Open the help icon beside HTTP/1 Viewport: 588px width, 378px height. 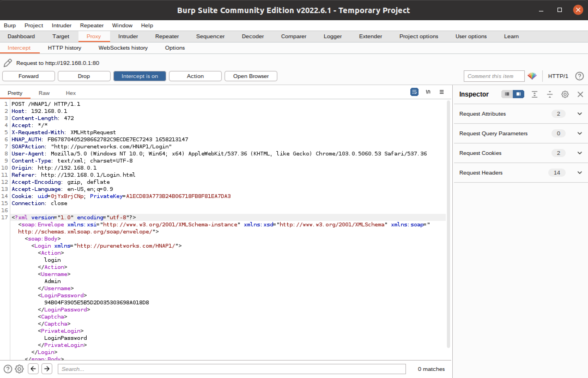click(580, 76)
